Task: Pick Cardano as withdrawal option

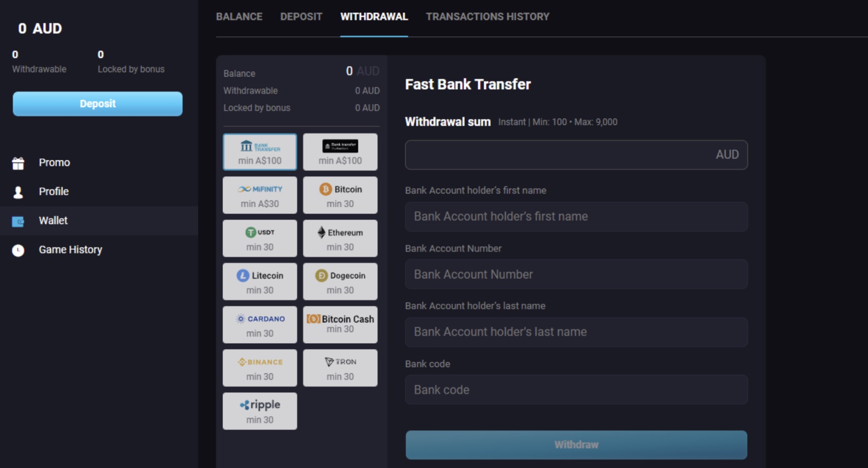Action: tap(260, 324)
